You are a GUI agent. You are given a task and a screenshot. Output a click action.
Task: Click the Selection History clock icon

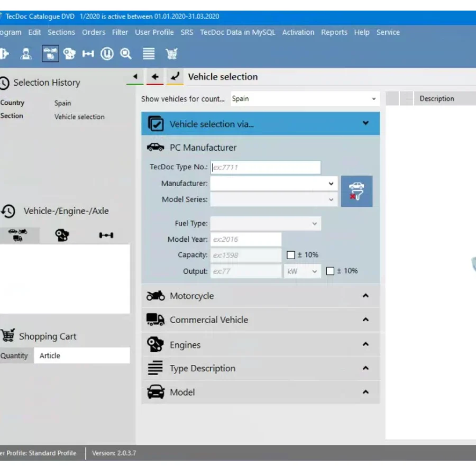pos(4,83)
